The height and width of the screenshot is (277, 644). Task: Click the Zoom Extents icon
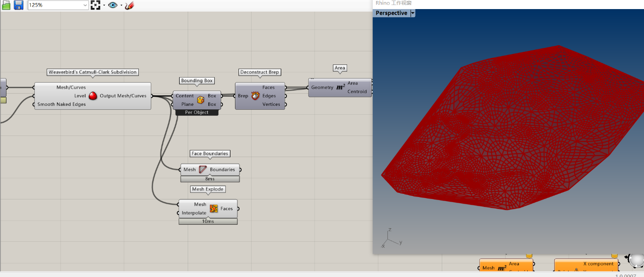point(96,5)
